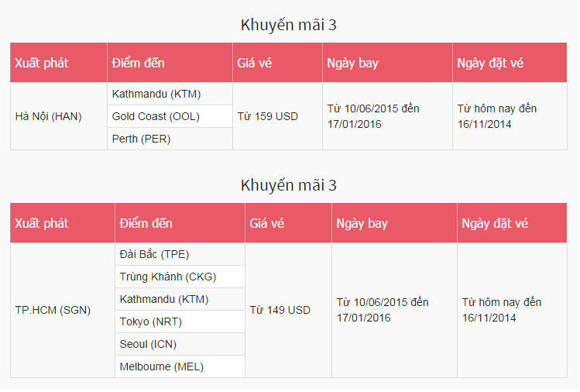This screenshot has width=580, height=392.
Task: Pick the Đài Bắc (TPE) destination
Action: [x=155, y=254]
